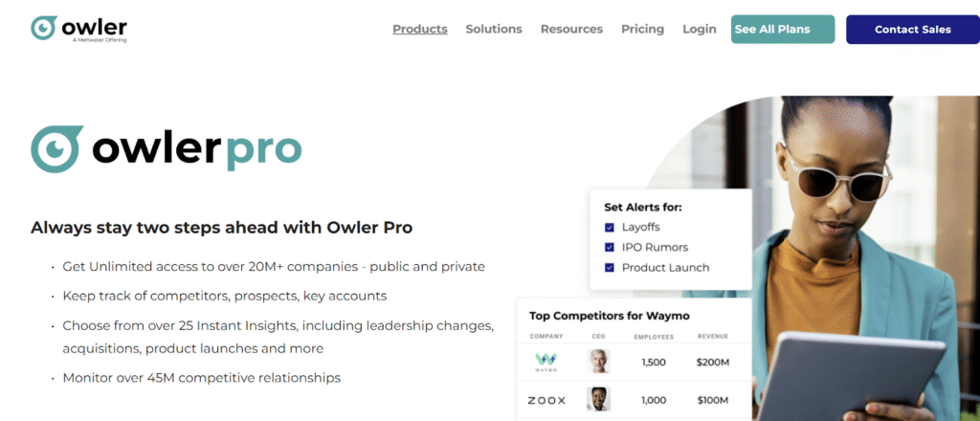Open the Solutions menu
Viewport: 980px width, 421px height.
click(494, 30)
